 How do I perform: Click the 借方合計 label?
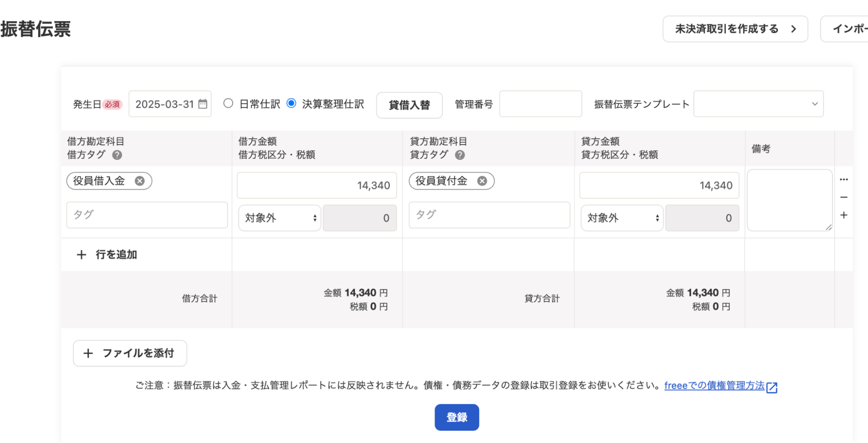(199, 298)
